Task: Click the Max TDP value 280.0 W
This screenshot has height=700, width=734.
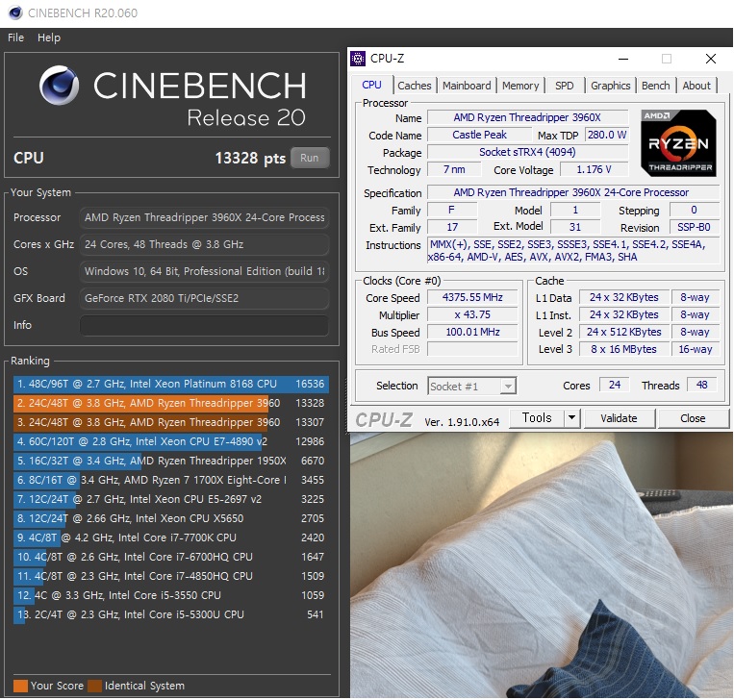Action: tap(607, 135)
